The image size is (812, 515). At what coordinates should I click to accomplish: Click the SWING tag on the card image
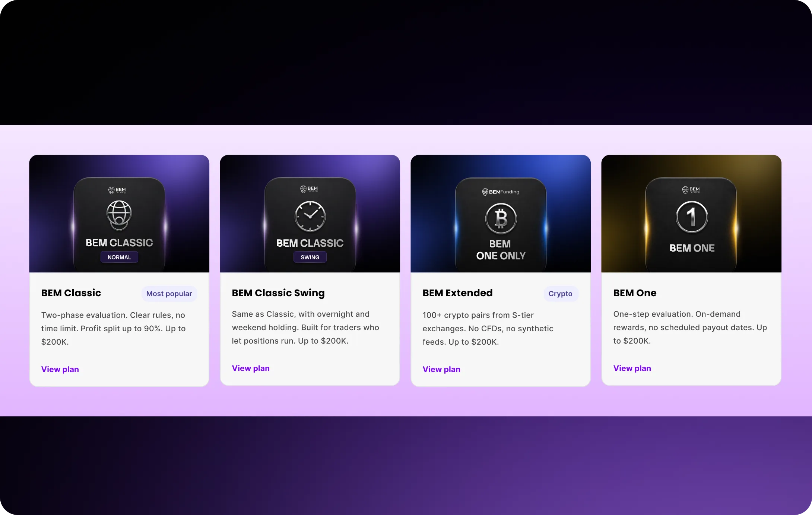pyautogui.click(x=310, y=257)
